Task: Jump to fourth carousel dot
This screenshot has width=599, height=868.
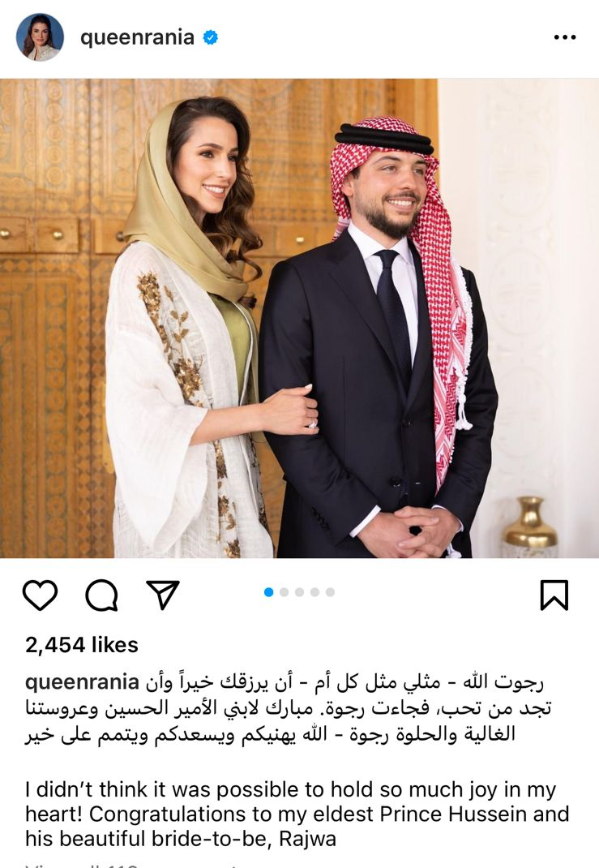Action: (314, 592)
